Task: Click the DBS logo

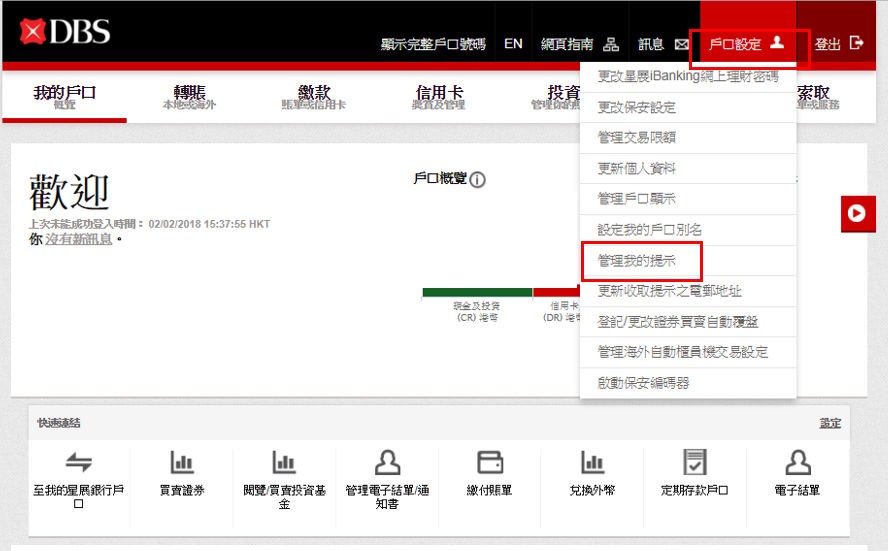Action: [x=66, y=33]
